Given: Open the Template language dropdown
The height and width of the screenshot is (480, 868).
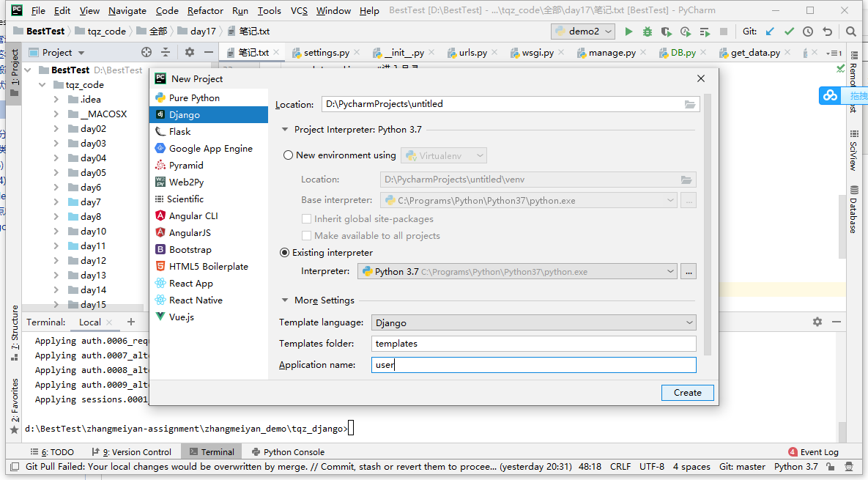Looking at the screenshot, I should coord(533,322).
